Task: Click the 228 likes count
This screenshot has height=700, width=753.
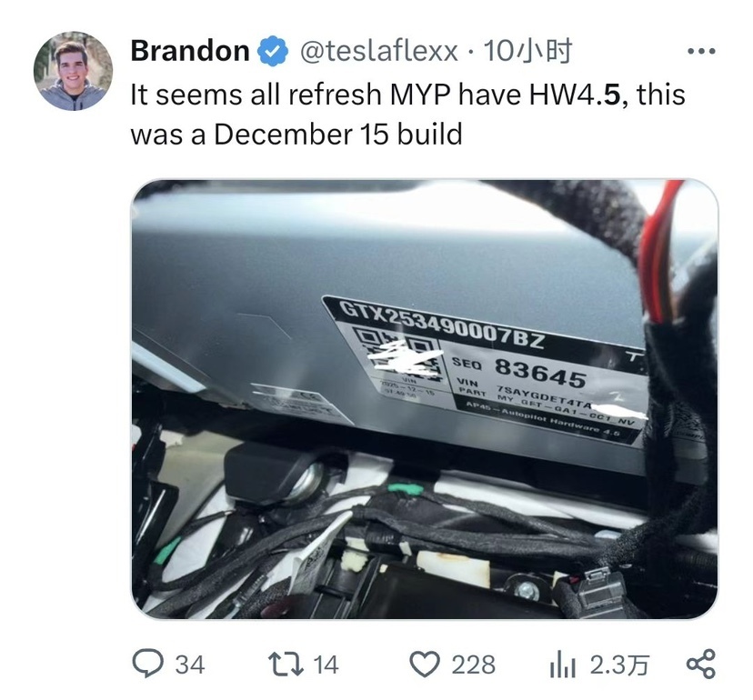Action: [x=473, y=665]
